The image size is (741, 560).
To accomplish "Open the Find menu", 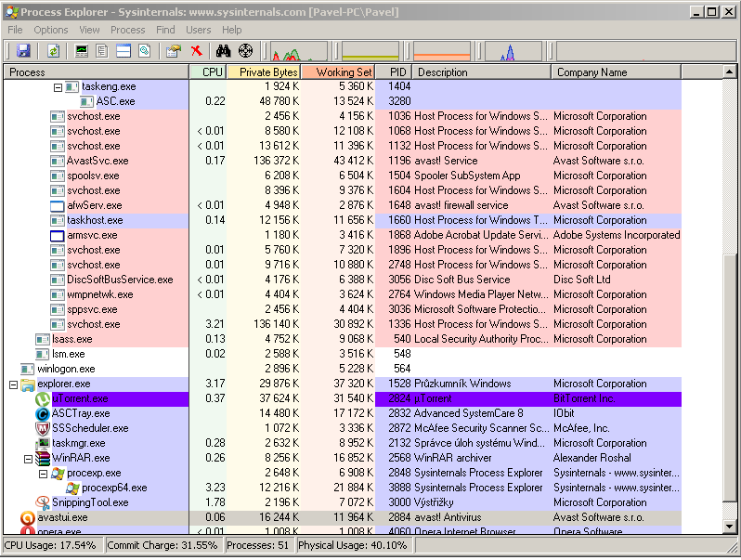I will tap(165, 30).
